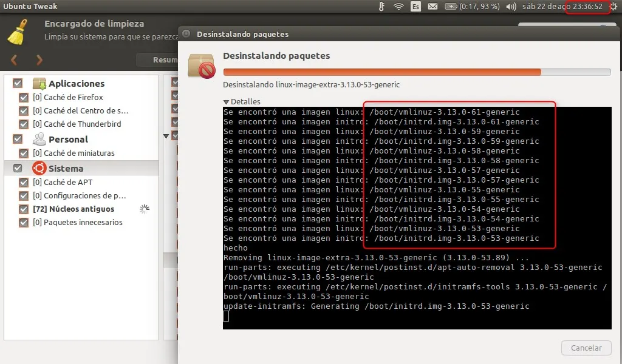Viewport: 622px width, 364px height.
Task: Go forward with the right arrow
Action: 39,60
